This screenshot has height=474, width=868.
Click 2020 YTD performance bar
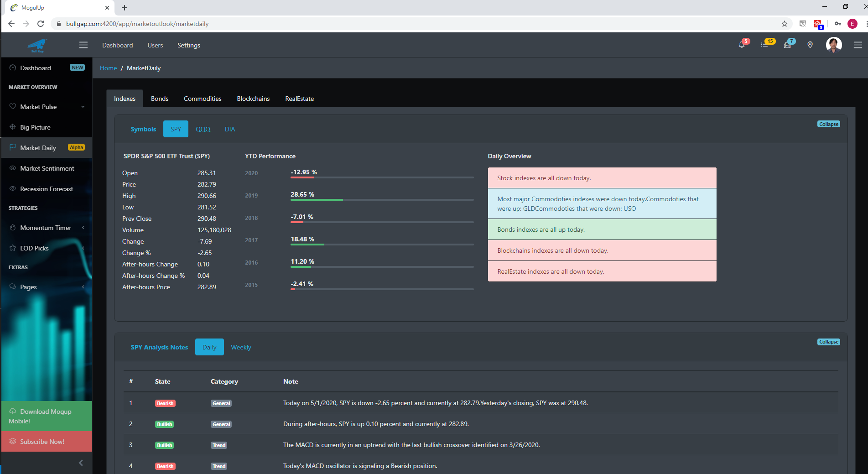tap(382, 177)
